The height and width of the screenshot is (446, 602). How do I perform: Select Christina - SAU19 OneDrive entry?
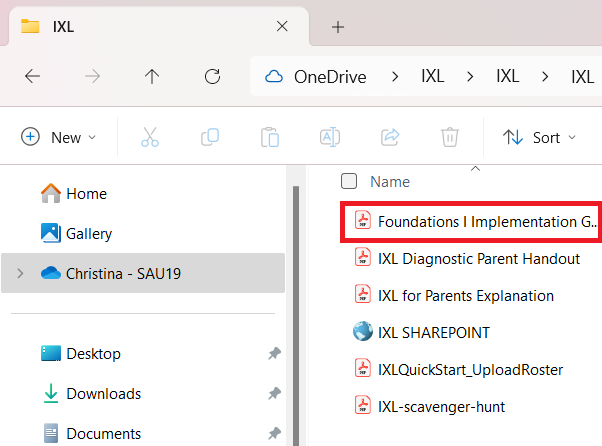pos(143,273)
